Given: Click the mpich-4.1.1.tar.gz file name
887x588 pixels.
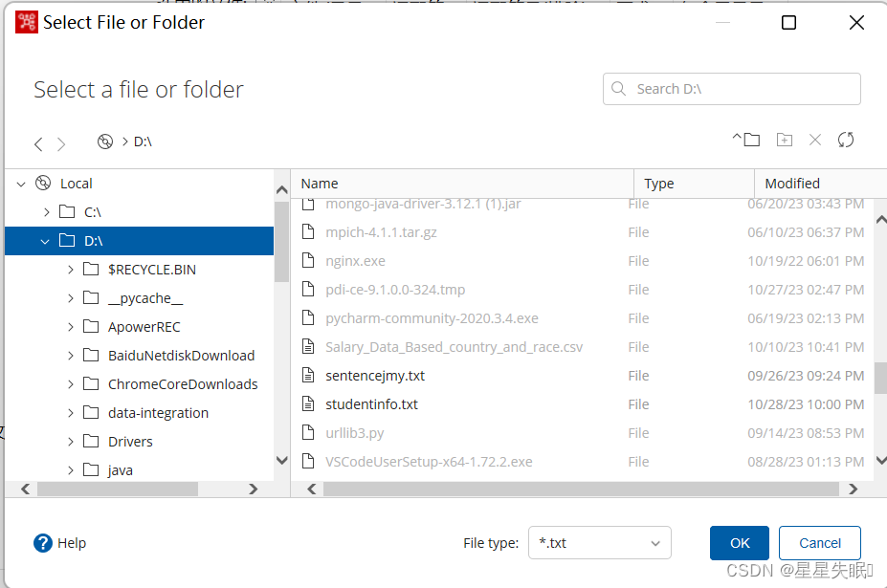Looking at the screenshot, I should pos(381,231).
